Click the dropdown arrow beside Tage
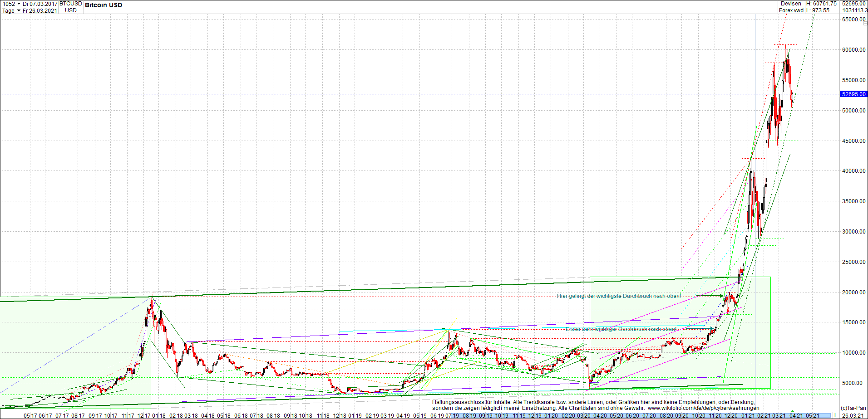 (x=19, y=10)
